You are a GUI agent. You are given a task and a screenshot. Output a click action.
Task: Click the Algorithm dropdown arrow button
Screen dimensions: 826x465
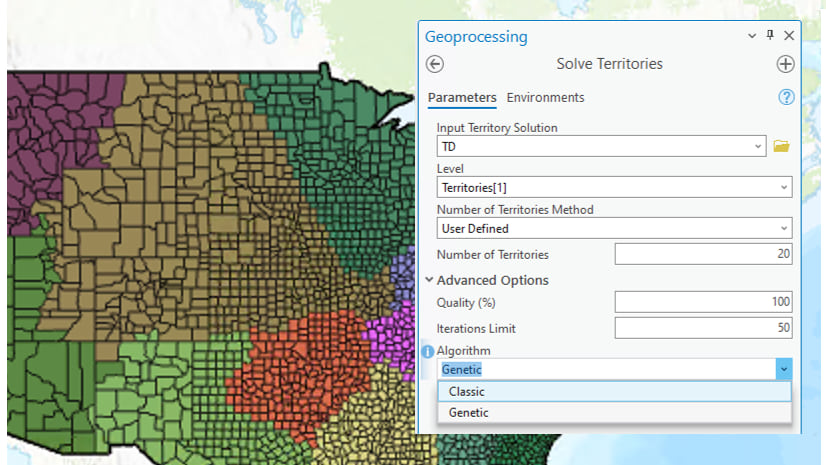[784, 369]
